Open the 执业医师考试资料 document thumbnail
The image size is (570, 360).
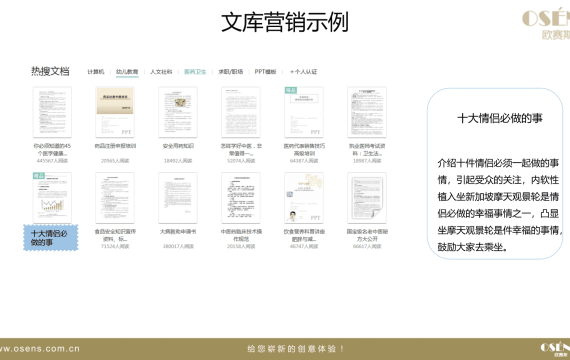click(x=367, y=112)
